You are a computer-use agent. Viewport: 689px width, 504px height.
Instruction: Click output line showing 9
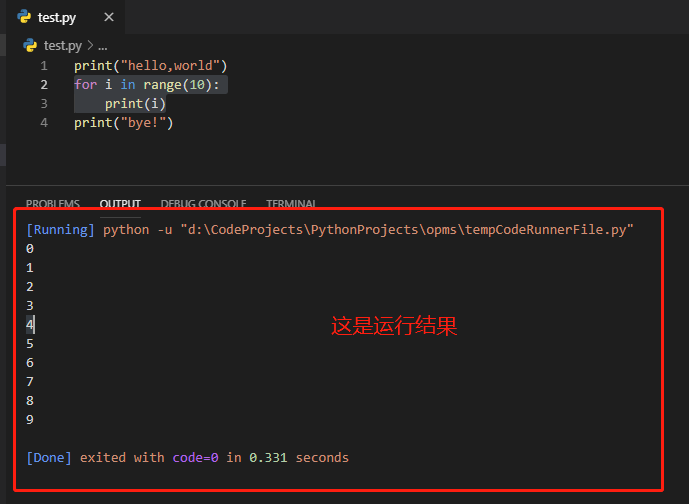click(30, 420)
